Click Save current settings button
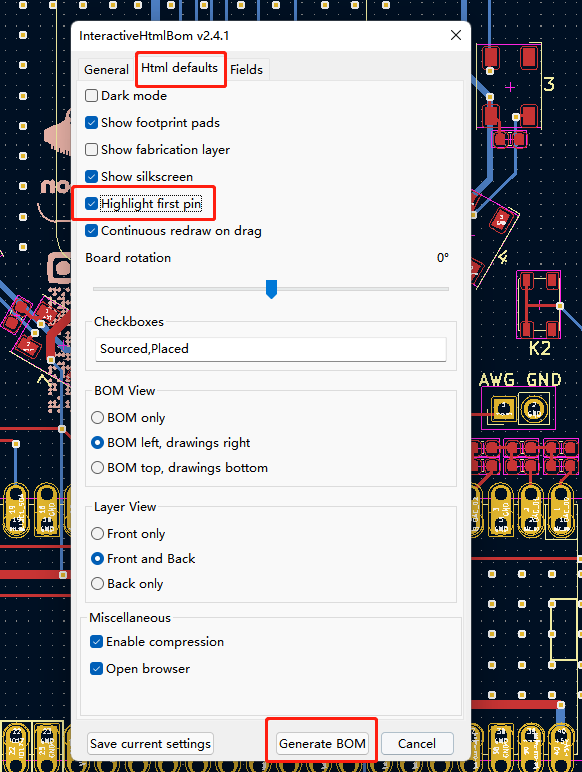The height and width of the screenshot is (772, 582). (x=151, y=743)
